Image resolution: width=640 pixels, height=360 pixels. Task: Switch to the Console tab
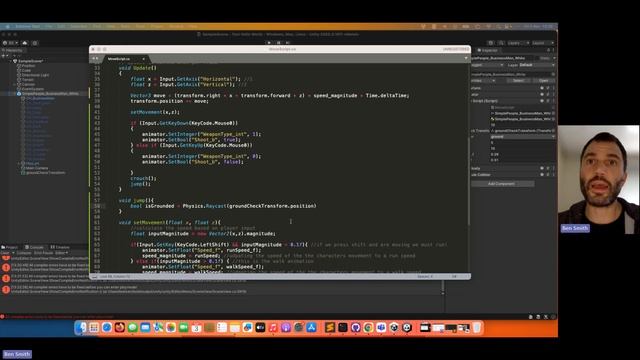coord(34,247)
